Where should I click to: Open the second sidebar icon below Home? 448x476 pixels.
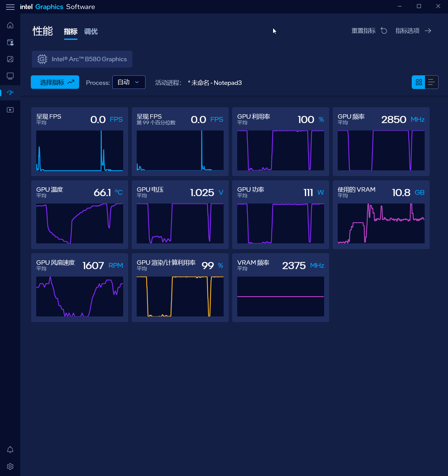[10, 42]
